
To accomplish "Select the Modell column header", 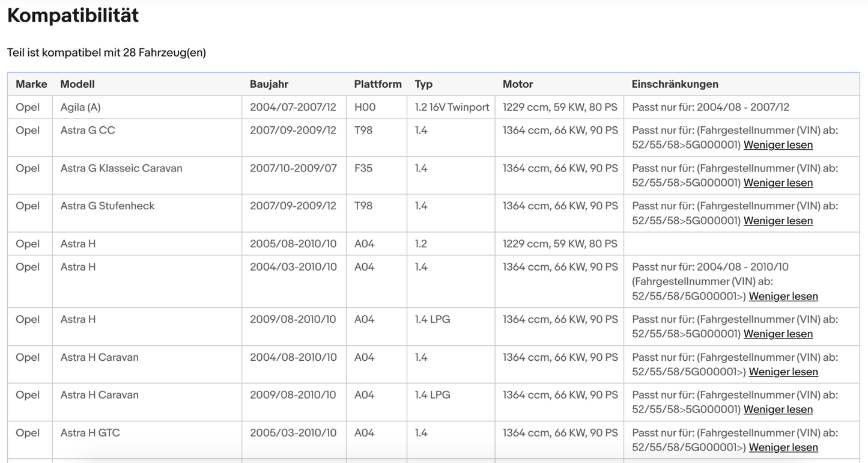I will pyautogui.click(x=77, y=84).
